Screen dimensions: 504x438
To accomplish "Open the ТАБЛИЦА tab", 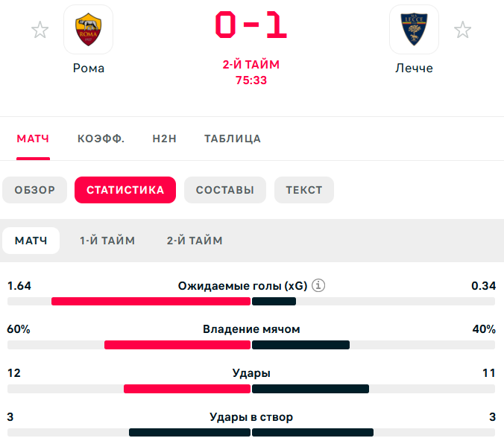I will click(233, 139).
